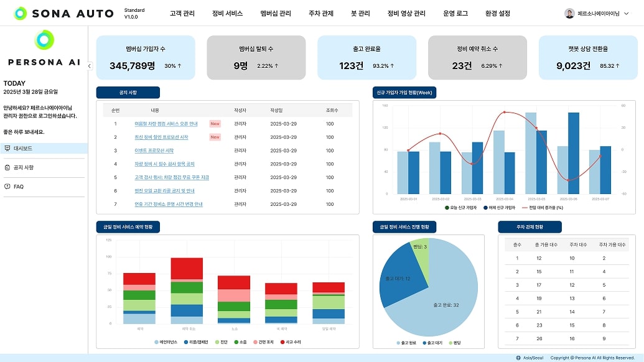This screenshot has height=362, width=644.
Task: Click the SONA AUTO logo icon
Action: [21, 13]
